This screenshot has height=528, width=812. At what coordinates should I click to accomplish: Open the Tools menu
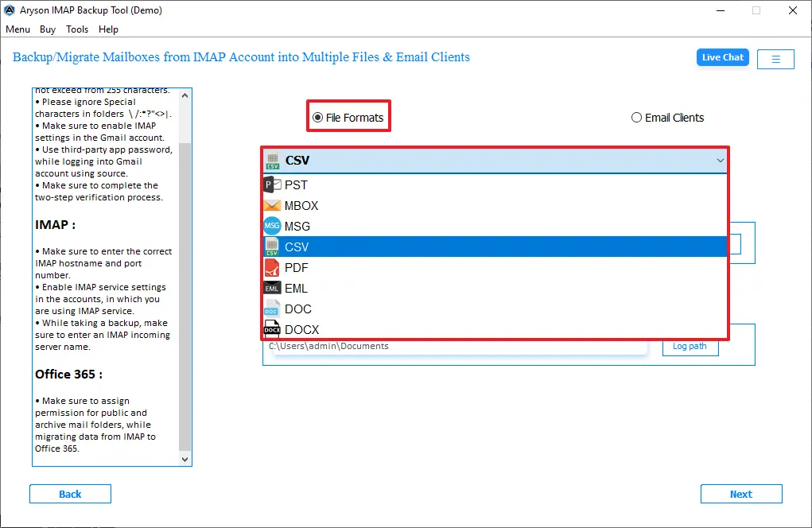point(77,29)
